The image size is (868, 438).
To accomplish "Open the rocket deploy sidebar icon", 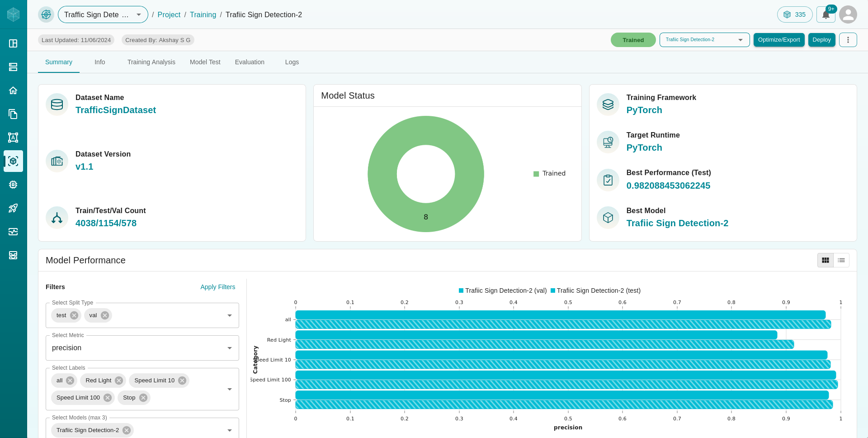I will pos(13,208).
